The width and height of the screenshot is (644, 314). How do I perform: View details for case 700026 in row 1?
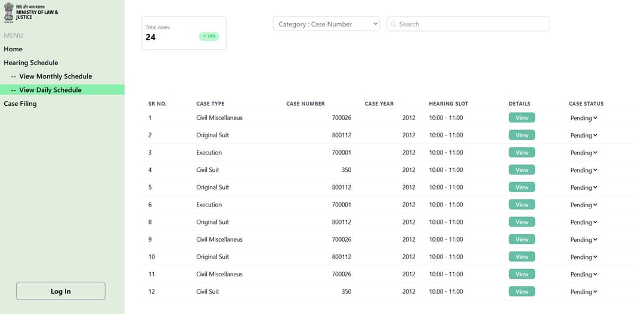coord(522,118)
